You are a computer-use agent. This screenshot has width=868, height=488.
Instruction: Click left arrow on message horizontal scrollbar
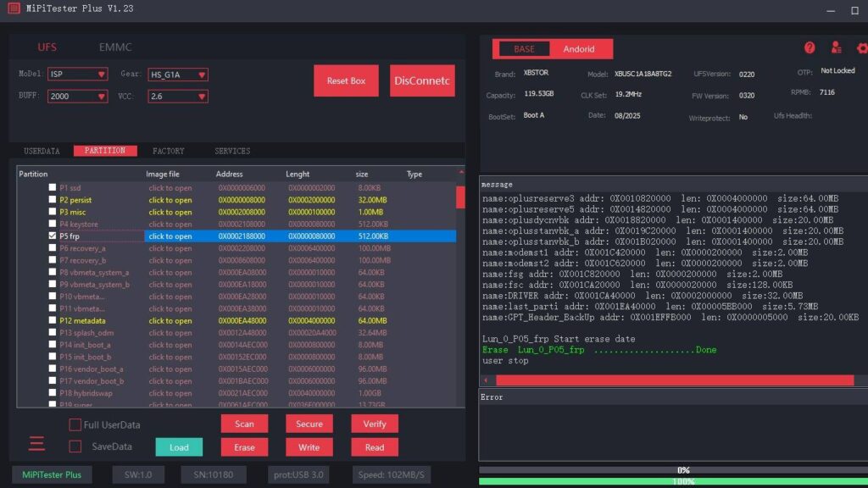(x=487, y=380)
